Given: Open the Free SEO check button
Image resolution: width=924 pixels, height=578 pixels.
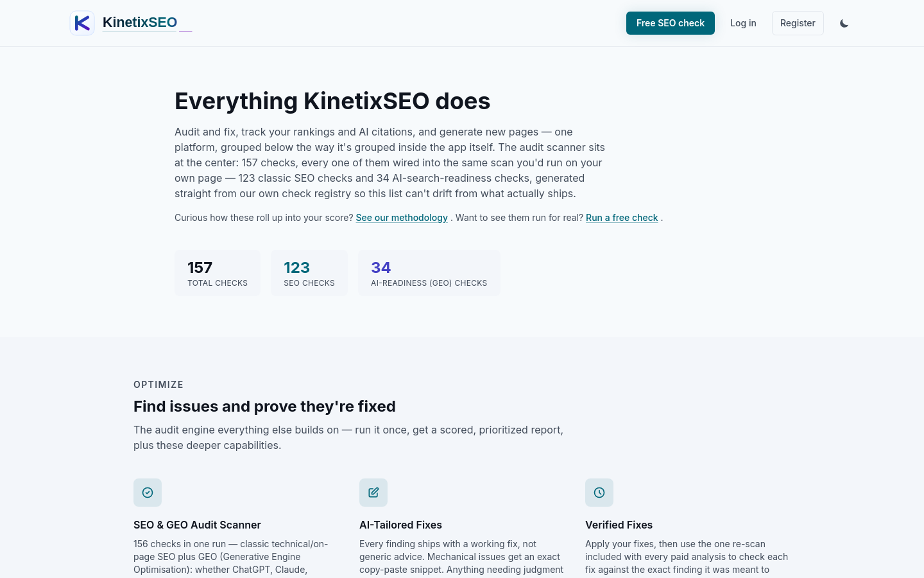Looking at the screenshot, I should (671, 23).
